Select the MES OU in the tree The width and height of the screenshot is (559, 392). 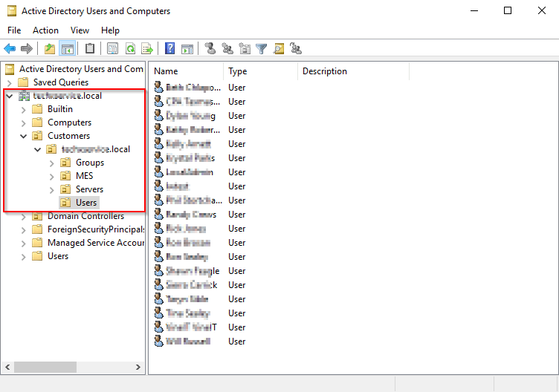point(85,176)
